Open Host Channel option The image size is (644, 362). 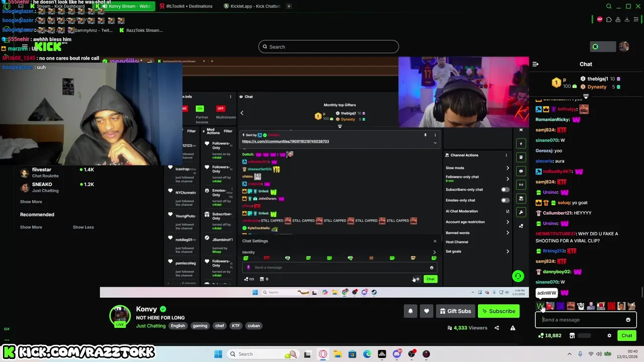[457, 242]
